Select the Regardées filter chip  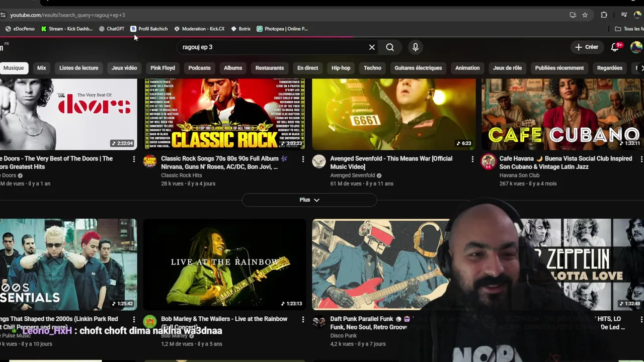coord(610,68)
